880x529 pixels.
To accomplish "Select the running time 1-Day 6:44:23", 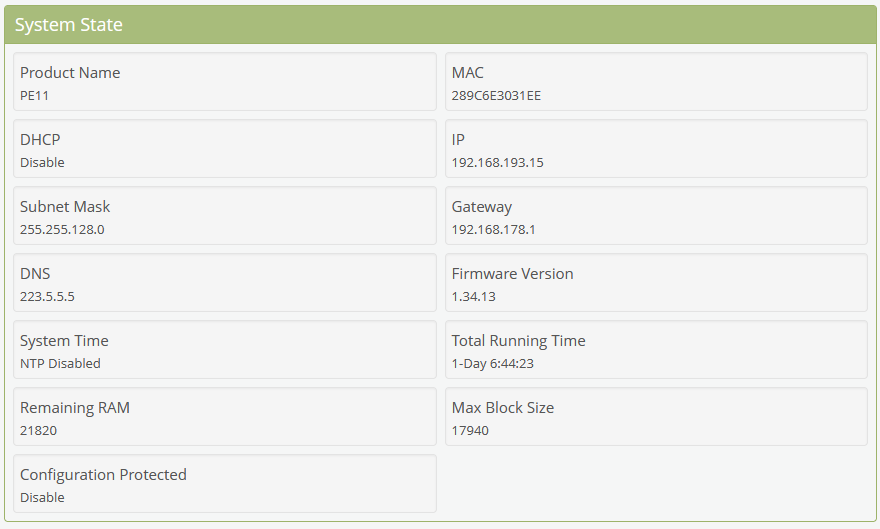I will click(492, 364).
